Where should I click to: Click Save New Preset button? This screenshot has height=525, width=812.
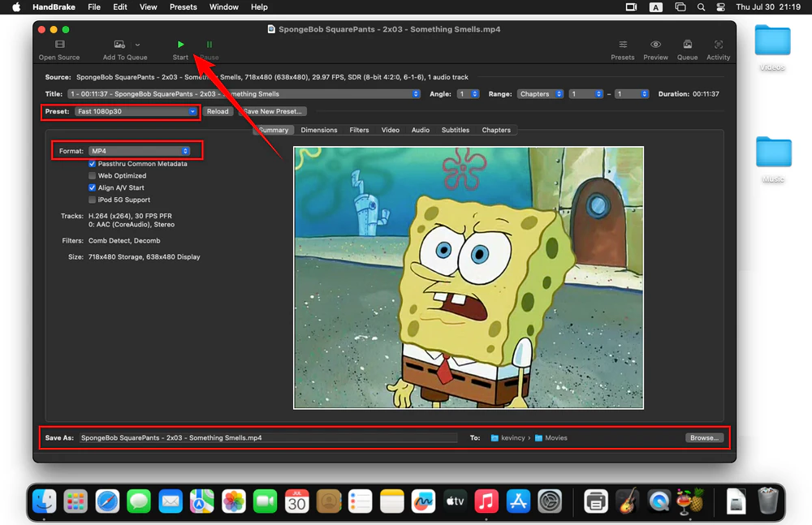[273, 111]
